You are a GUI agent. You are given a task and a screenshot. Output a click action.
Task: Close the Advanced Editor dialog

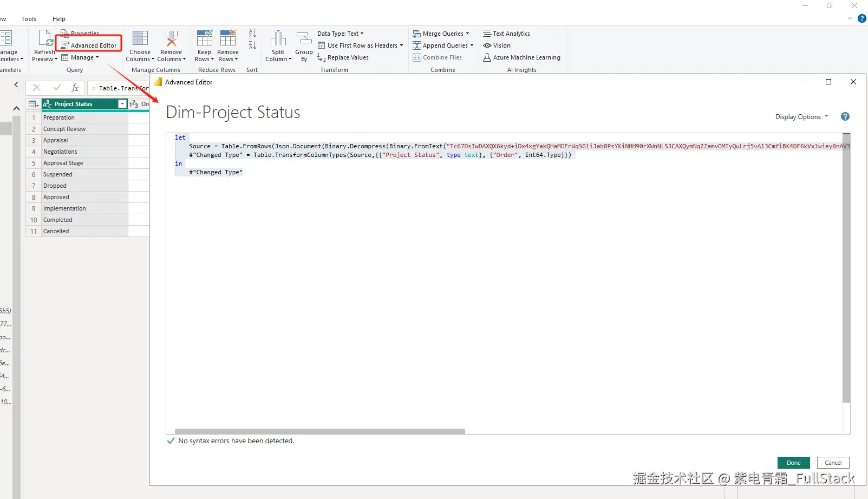click(x=853, y=82)
